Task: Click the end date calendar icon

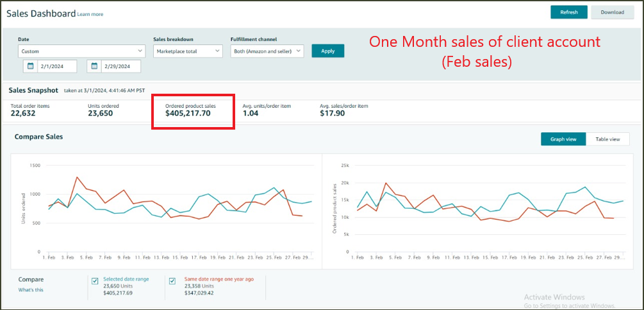Action: click(x=94, y=66)
